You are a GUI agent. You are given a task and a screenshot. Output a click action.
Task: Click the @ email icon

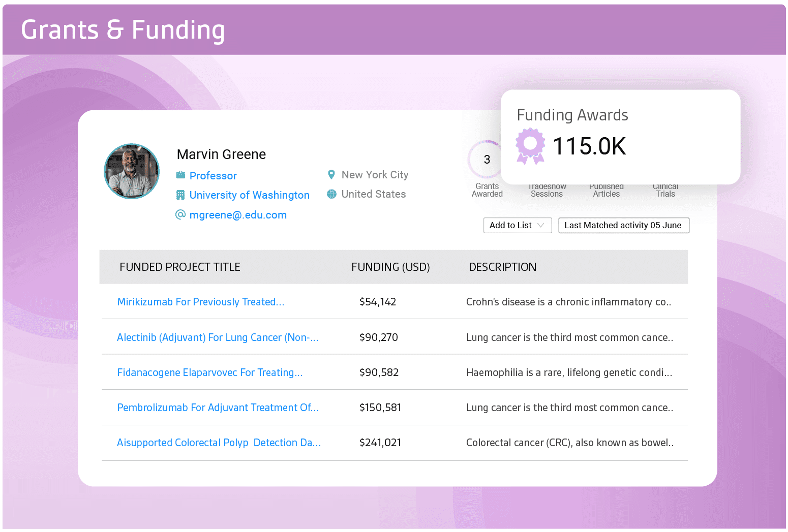[180, 214]
